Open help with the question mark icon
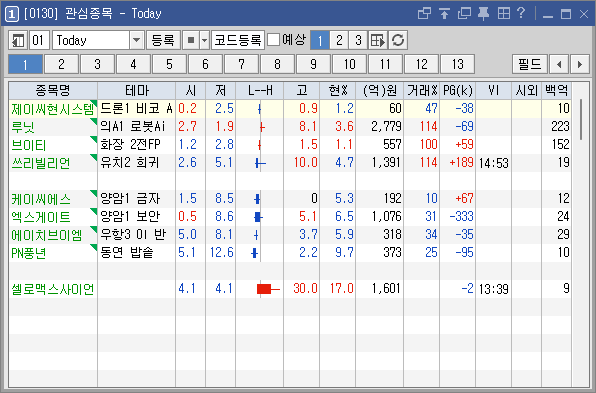 pos(521,14)
